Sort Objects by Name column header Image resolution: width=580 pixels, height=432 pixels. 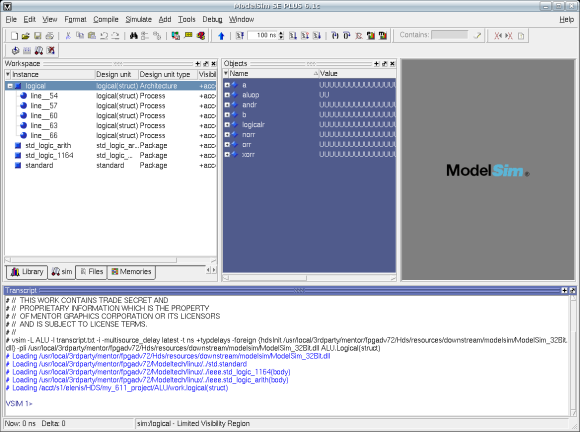pos(272,74)
